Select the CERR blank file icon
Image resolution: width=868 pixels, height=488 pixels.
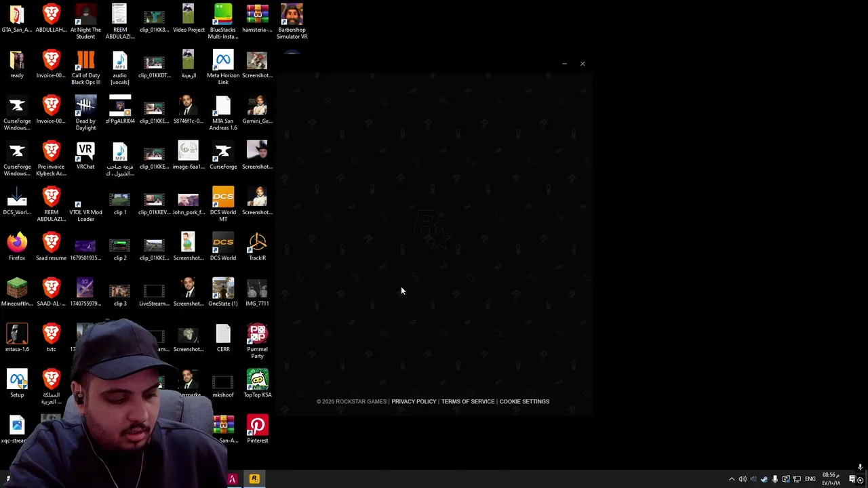click(222, 337)
